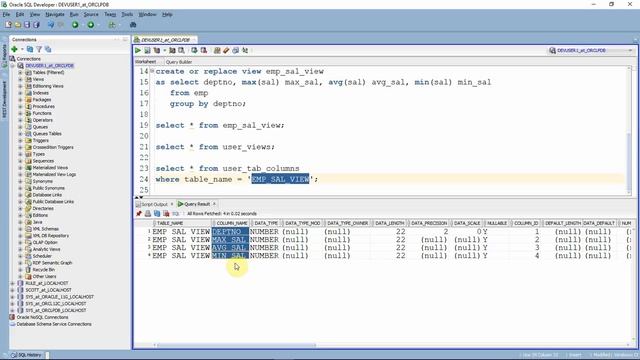The height and width of the screenshot is (360, 640).
Task: Expand the Tables (Filtered) node
Action: (20, 72)
